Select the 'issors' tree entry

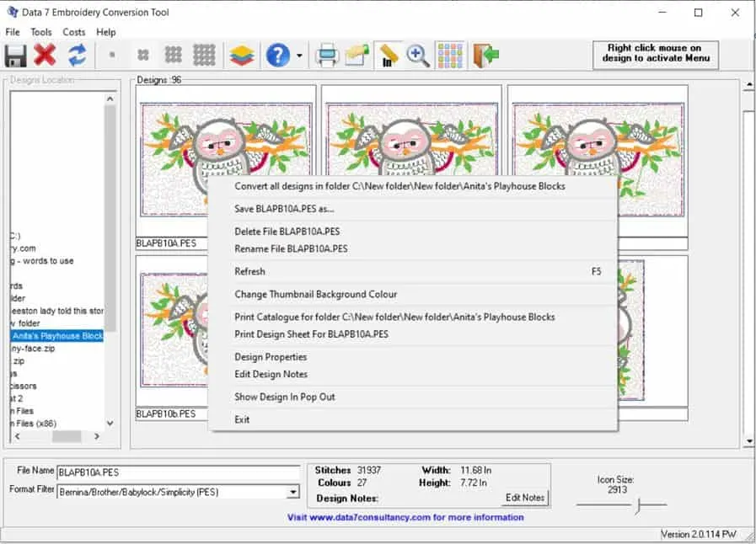(x=24, y=386)
